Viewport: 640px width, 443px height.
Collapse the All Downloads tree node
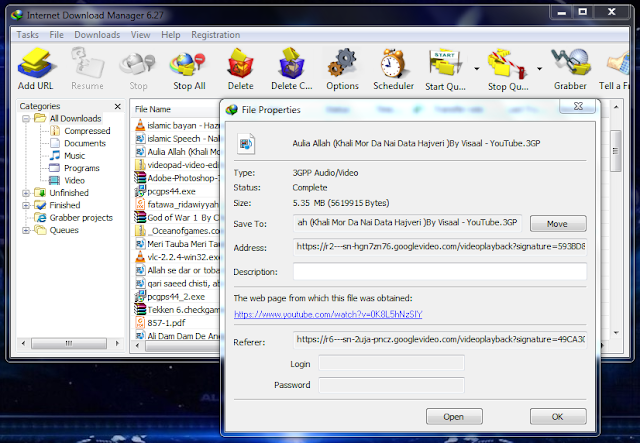26,119
